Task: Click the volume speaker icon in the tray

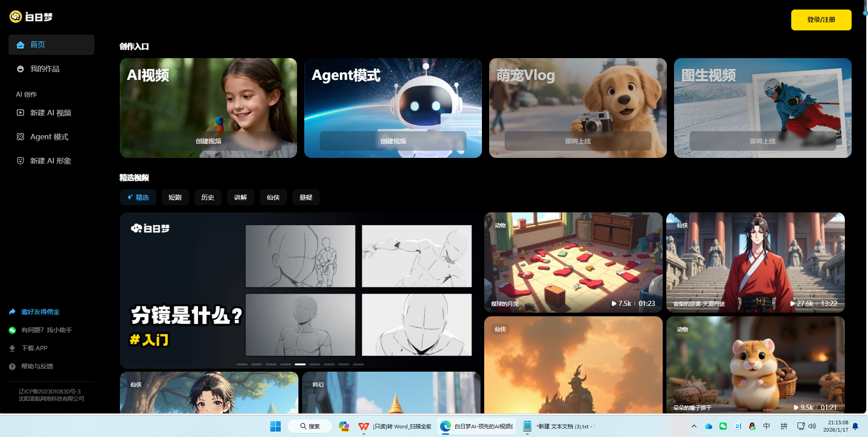Action: 812,426
